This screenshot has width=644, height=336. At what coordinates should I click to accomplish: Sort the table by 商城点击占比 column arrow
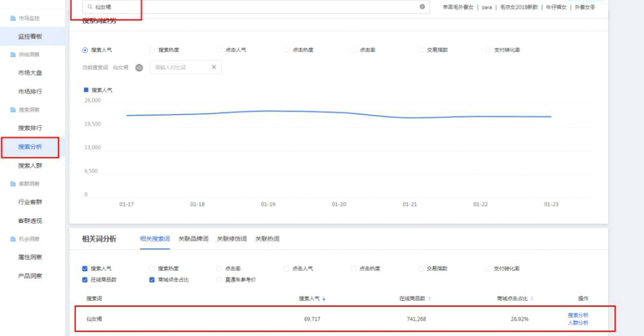(x=531, y=299)
